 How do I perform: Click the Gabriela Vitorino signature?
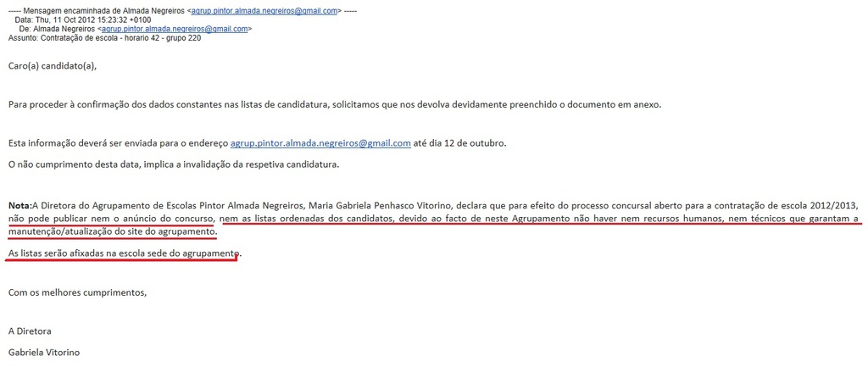pos(44,352)
